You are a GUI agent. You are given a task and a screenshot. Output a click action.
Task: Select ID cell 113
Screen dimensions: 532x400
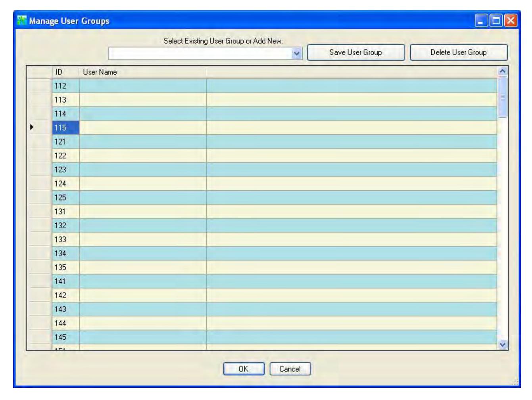(x=66, y=100)
